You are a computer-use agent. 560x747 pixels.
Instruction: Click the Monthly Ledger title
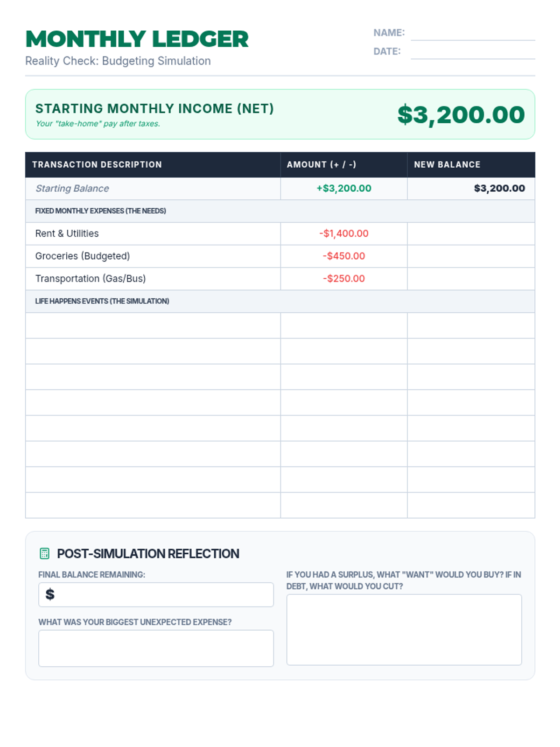pyautogui.click(x=137, y=39)
